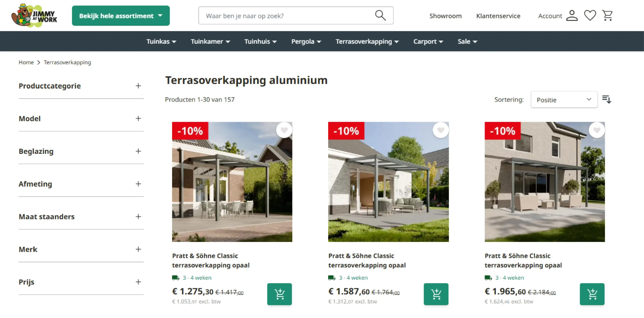This screenshot has height=318, width=644.
Task: Click the search magnifier icon
Action: (380, 16)
